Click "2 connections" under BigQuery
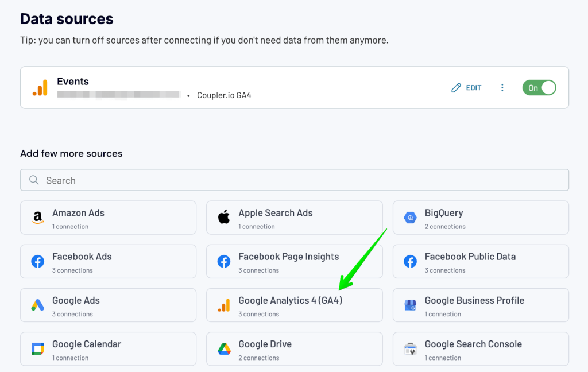This screenshot has height=372, width=588. point(445,227)
